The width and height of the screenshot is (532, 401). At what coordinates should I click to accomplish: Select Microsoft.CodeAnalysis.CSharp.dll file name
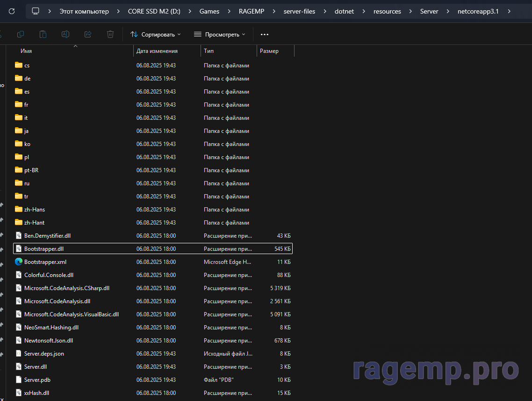click(x=67, y=288)
